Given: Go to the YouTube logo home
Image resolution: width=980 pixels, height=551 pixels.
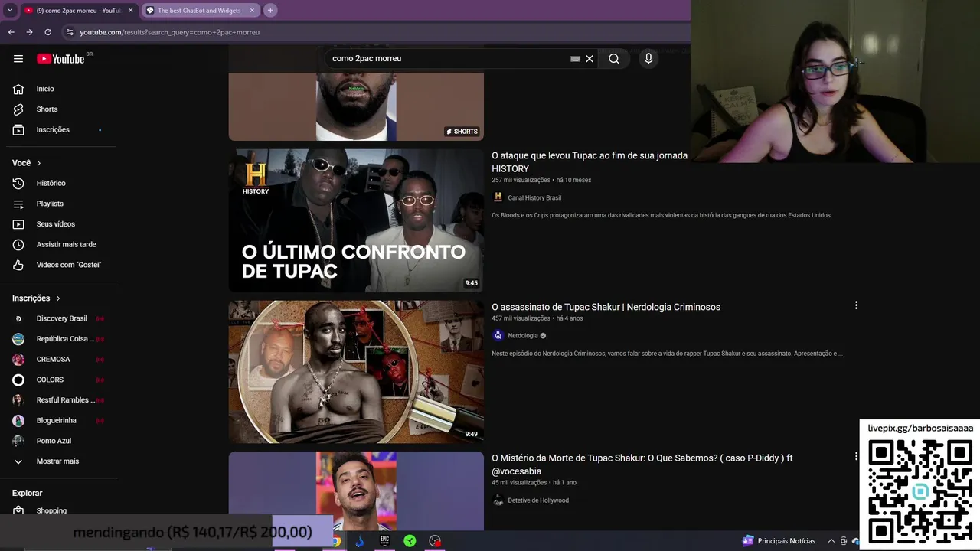Looking at the screenshot, I should click(60, 59).
